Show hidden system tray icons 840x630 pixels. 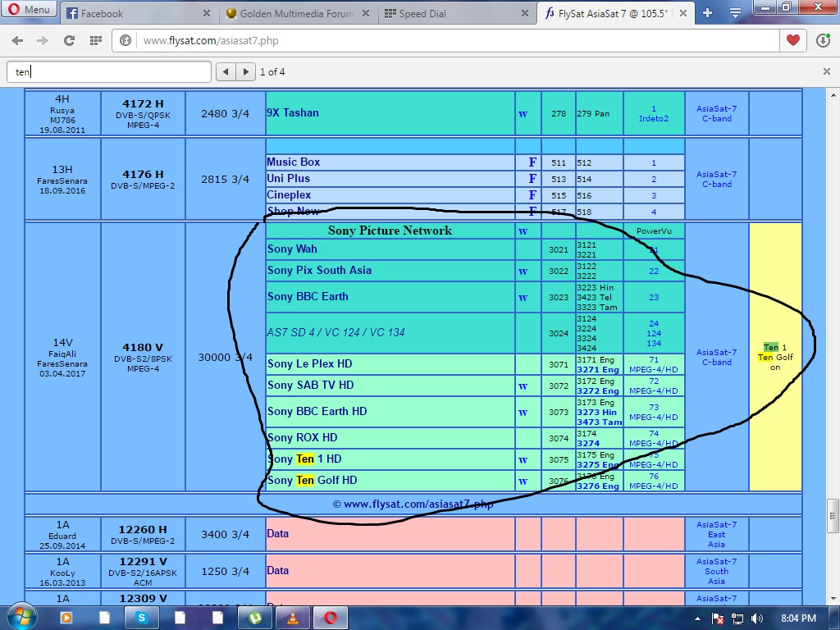pos(698,619)
